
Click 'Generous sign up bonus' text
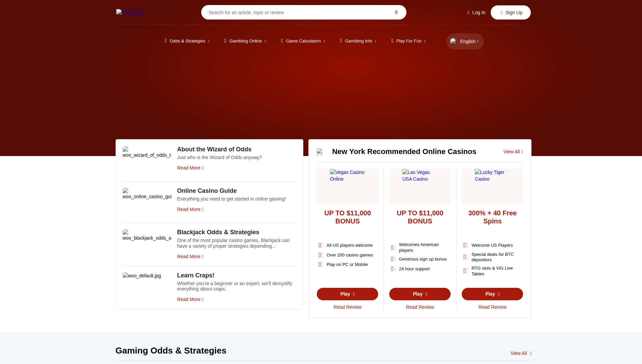coord(423,259)
